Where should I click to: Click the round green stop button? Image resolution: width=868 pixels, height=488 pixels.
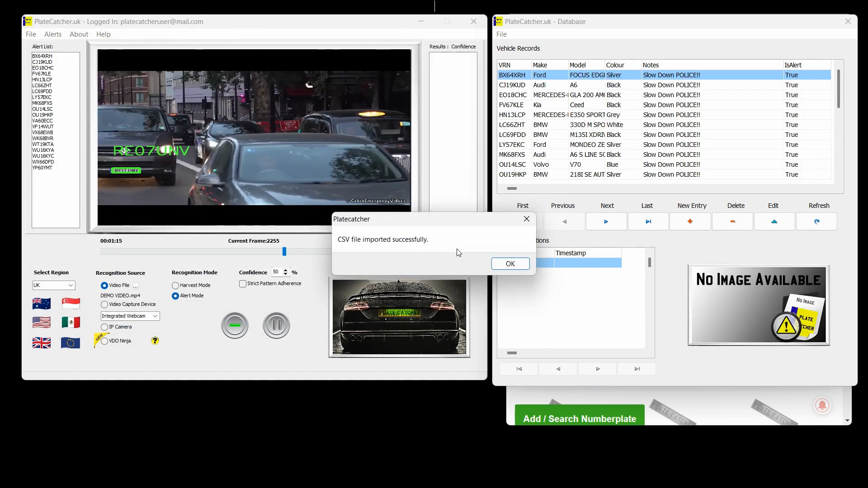(x=235, y=325)
